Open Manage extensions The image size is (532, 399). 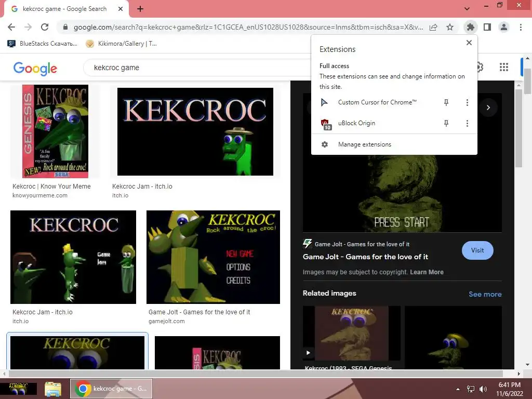[x=364, y=144]
